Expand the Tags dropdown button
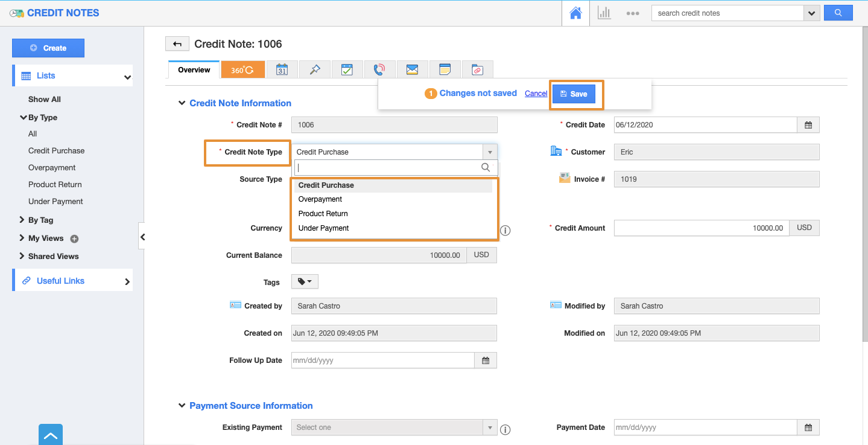This screenshot has width=868, height=445. point(305,282)
